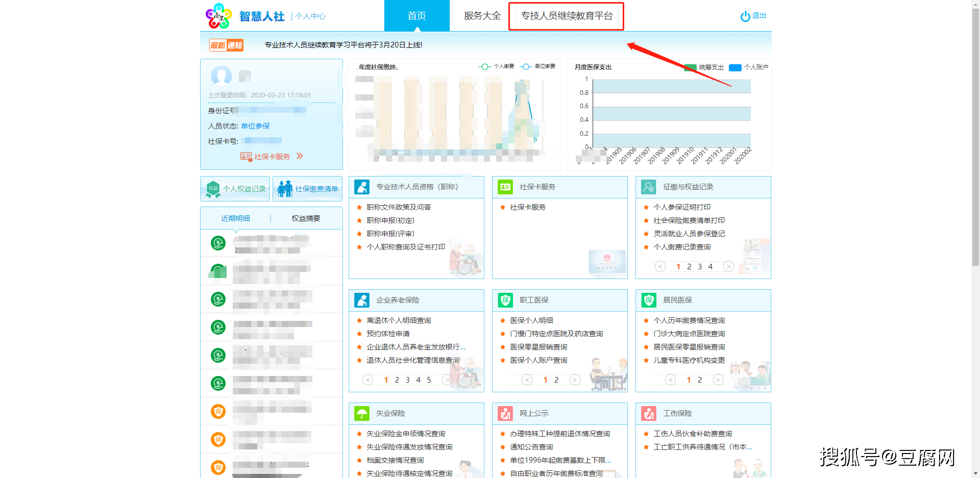Go to previous page in 企业养老保险
Screen dimensions: 980x478
pyautogui.click(x=367, y=380)
